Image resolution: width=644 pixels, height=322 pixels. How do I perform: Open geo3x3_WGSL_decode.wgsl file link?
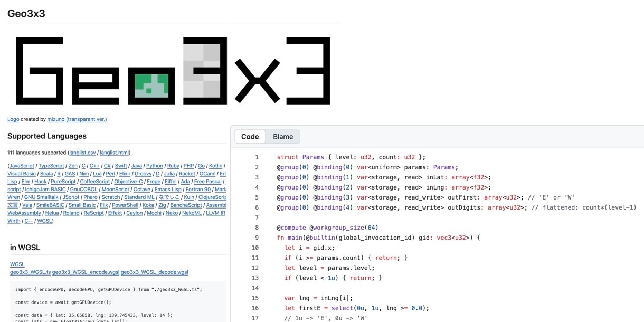(154, 272)
